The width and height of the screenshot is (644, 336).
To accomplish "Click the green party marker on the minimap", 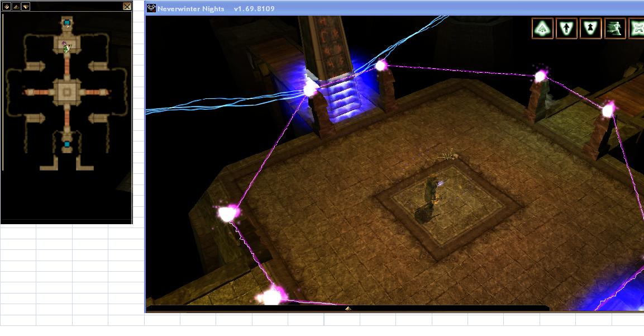I will click(x=66, y=49).
